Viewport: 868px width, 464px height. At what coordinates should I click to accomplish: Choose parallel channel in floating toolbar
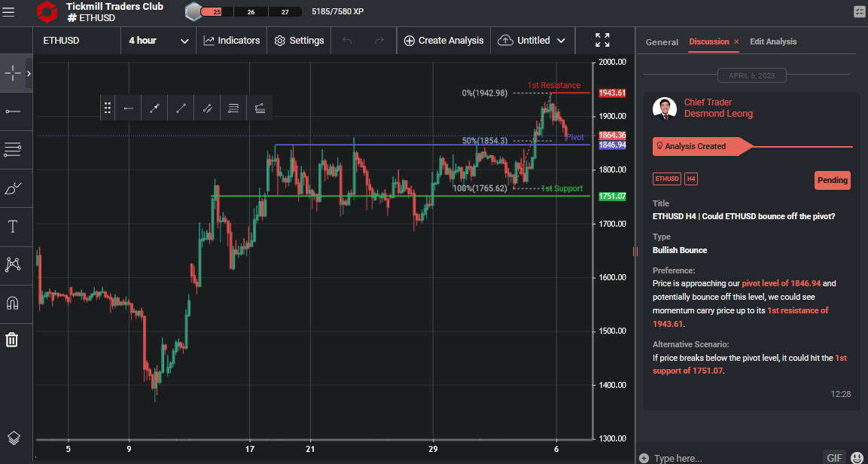207,108
